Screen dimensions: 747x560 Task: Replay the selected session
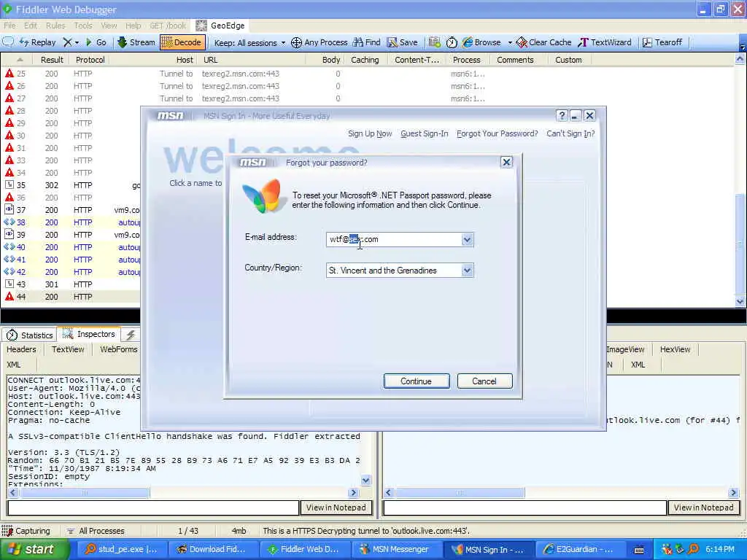coord(38,42)
